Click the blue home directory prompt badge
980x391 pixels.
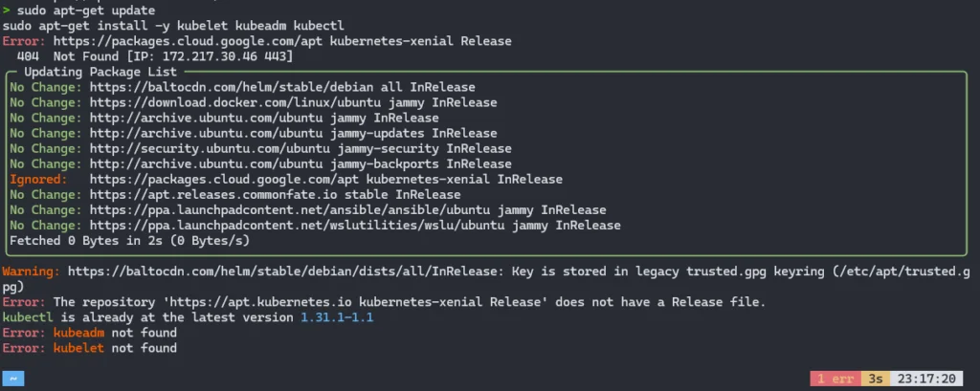[x=13, y=379]
